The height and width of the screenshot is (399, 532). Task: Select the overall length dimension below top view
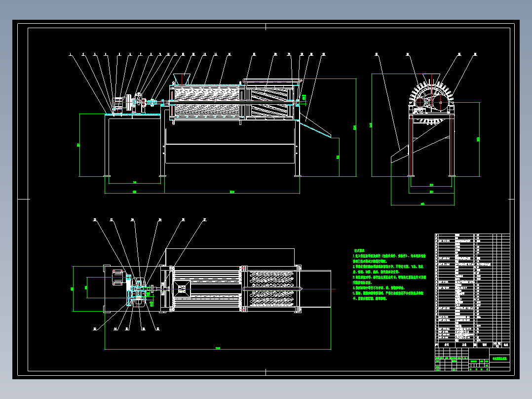(x=218, y=349)
